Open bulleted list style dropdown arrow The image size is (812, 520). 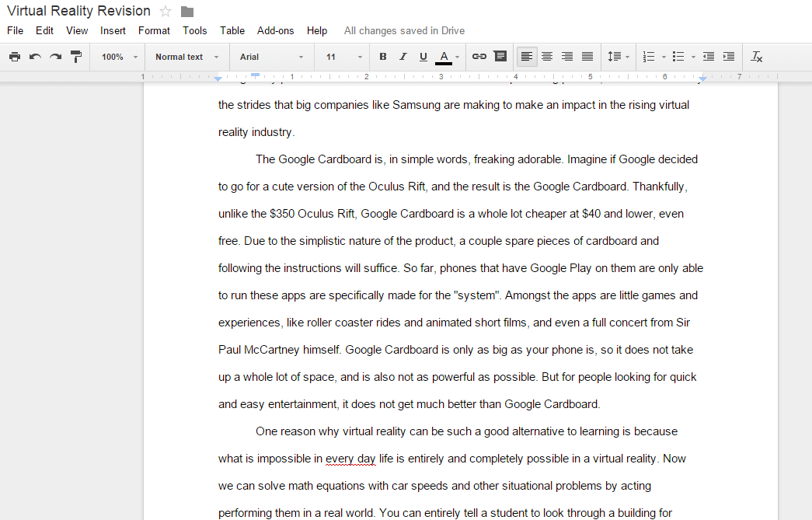[x=693, y=58]
